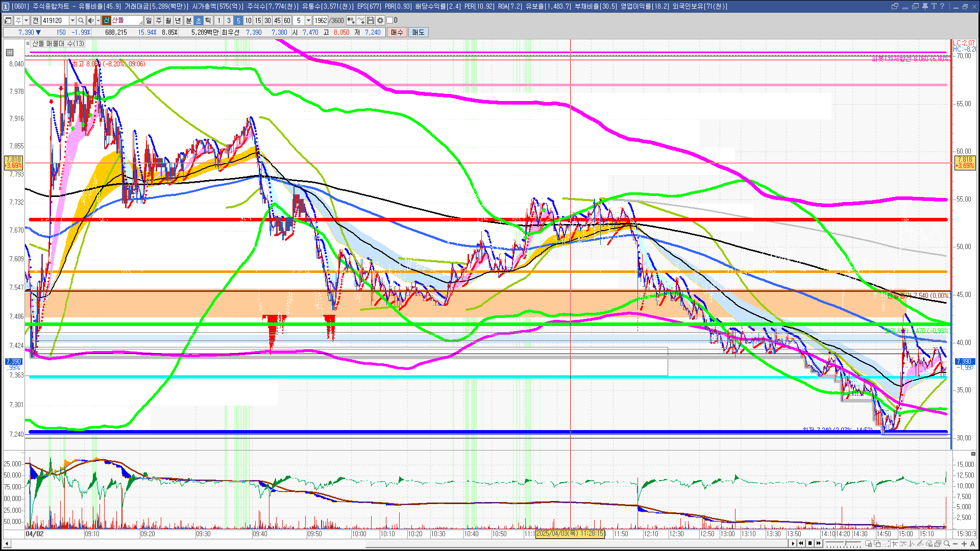Select the 일 (daily) period tab
This screenshot has height=551, width=980.
pos(149,20)
